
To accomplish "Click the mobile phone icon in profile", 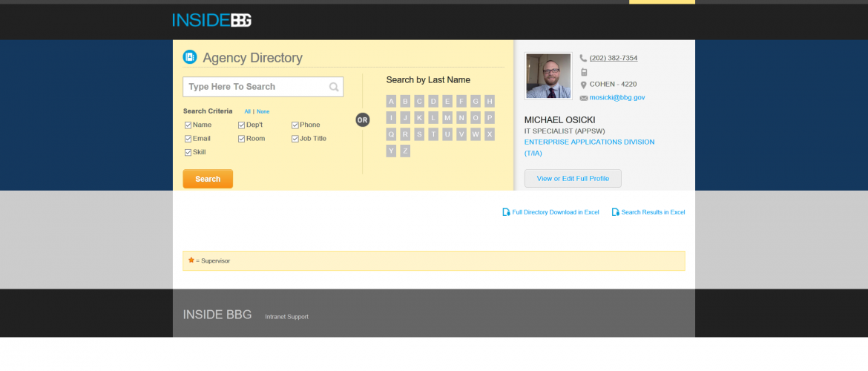I will click(x=583, y=72).
